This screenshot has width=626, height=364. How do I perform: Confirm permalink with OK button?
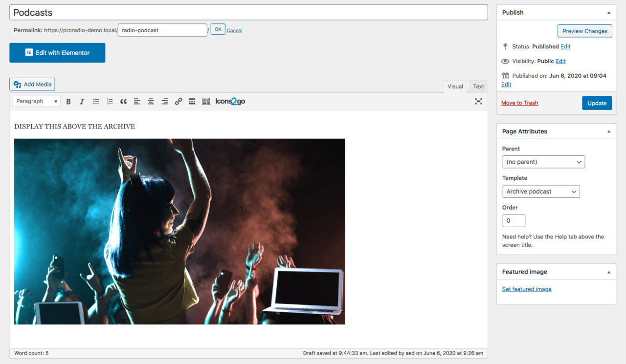(218, 29)
